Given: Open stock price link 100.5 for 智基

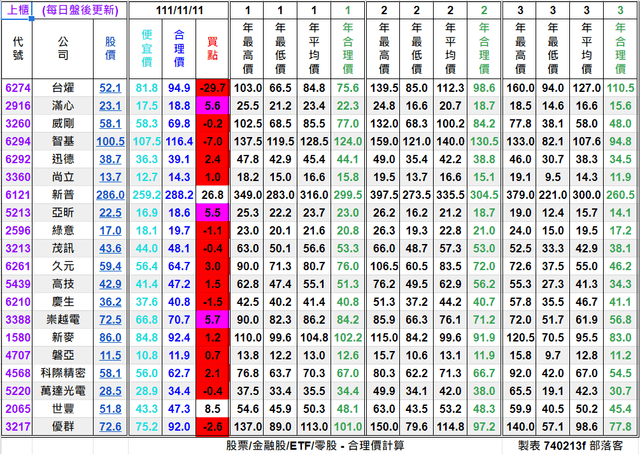Looking at the screenshot, I should (110, 142).
